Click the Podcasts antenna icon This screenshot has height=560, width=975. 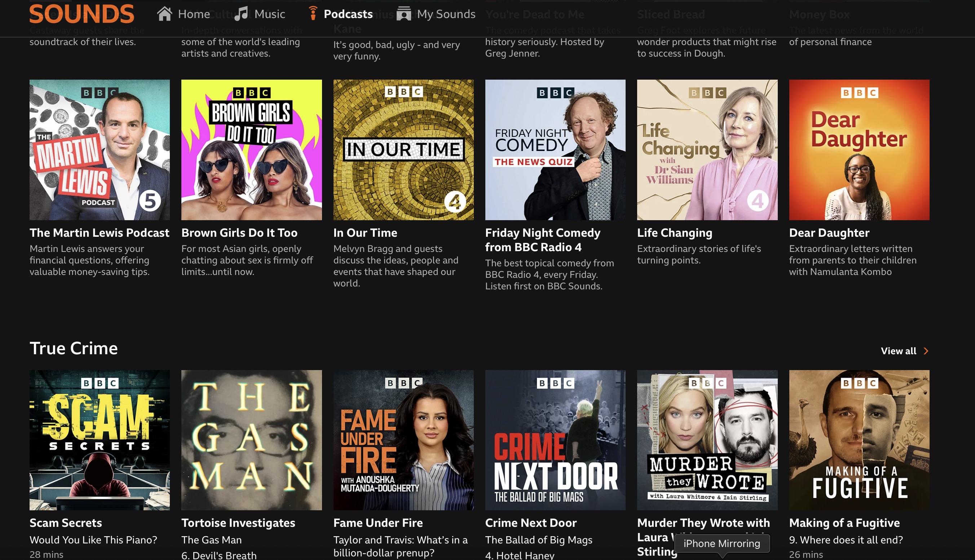(x=313, y=13)
